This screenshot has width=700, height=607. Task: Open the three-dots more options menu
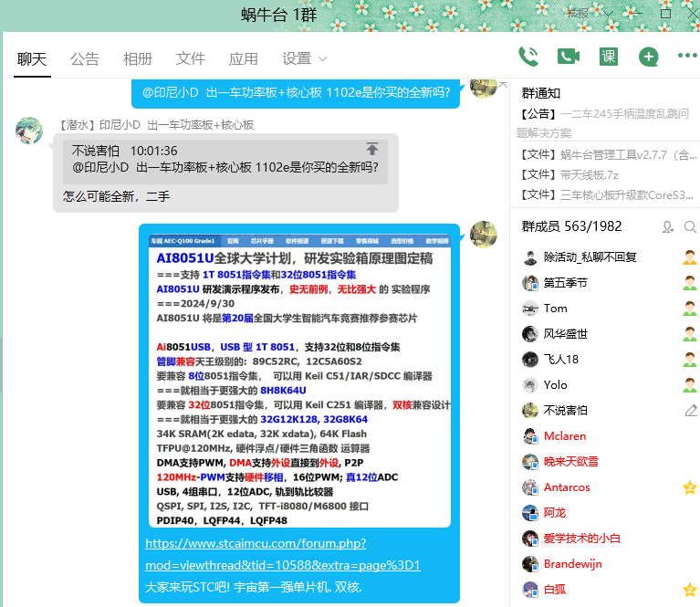pos(687,56)
